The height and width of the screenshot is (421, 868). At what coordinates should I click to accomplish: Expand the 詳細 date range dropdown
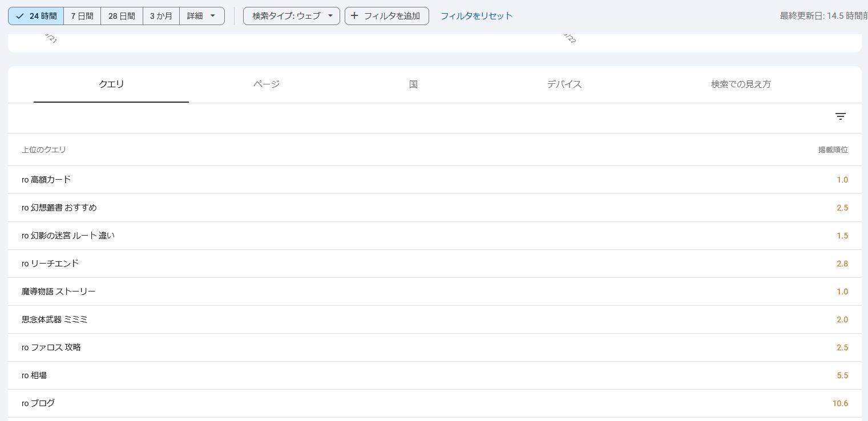tap(201, 16)
